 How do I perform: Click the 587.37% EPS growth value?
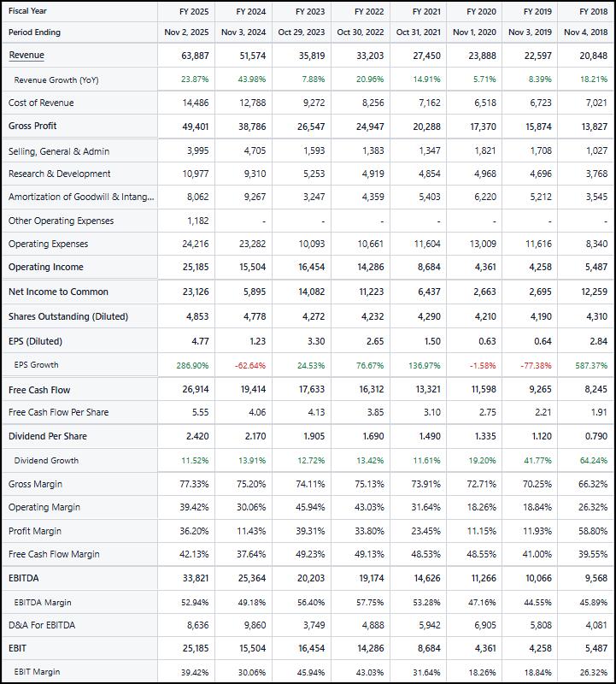591,365
